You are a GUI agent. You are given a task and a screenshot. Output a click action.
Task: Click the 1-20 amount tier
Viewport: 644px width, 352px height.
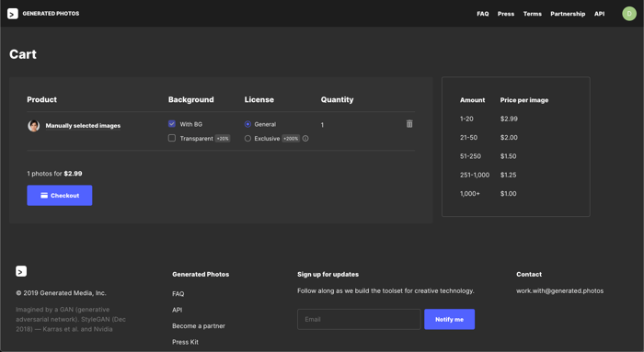466,119
